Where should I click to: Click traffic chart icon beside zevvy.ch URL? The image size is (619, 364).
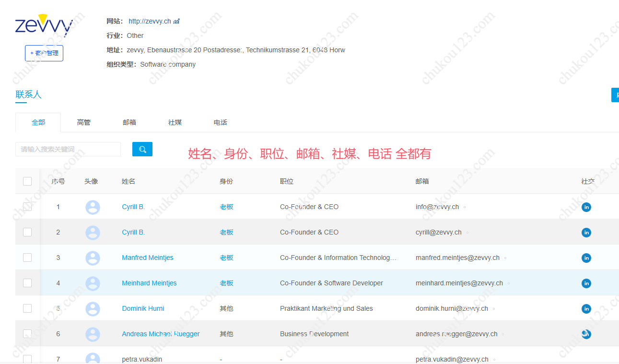[x=176, y=21]
